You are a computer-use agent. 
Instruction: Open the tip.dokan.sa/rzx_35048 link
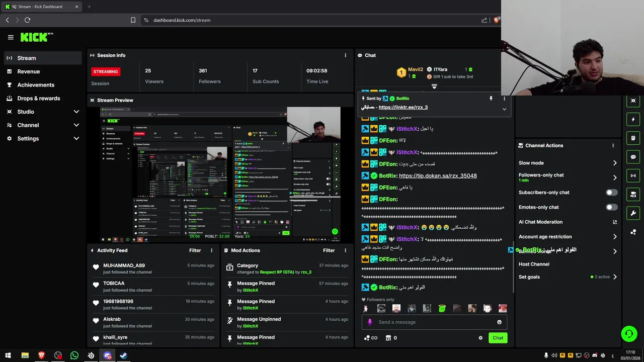(x=438, y=176)
